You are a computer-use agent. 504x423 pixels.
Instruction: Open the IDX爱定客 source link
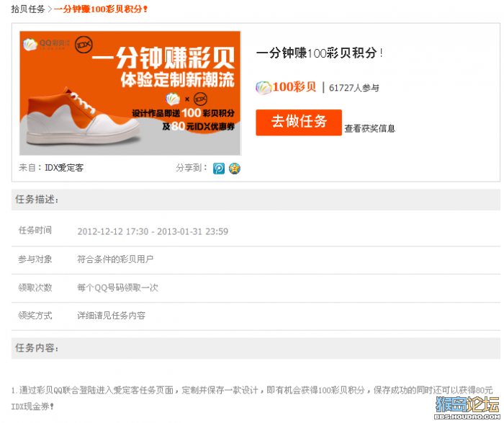(64, 168)
